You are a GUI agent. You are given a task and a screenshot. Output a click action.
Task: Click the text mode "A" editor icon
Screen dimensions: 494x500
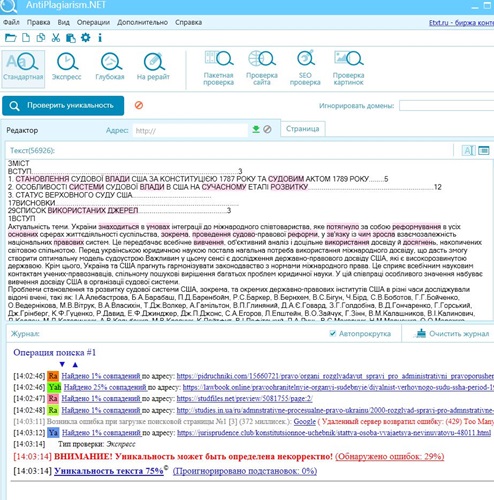468,151
